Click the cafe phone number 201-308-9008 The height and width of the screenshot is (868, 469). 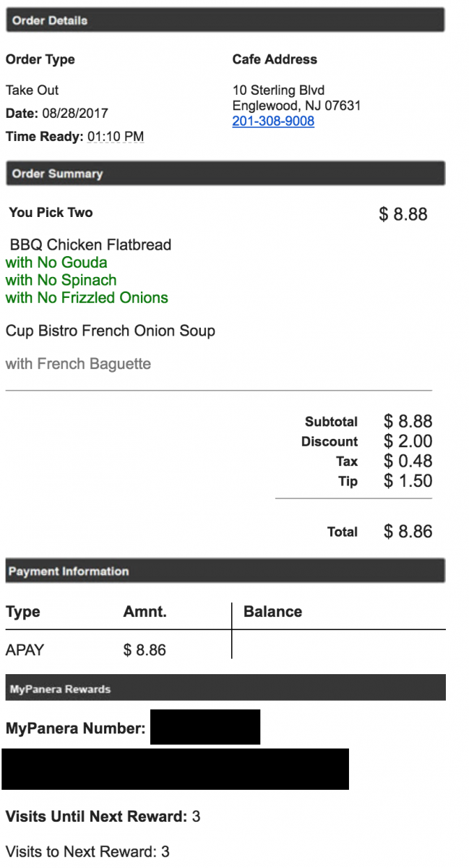pos(273,122)
